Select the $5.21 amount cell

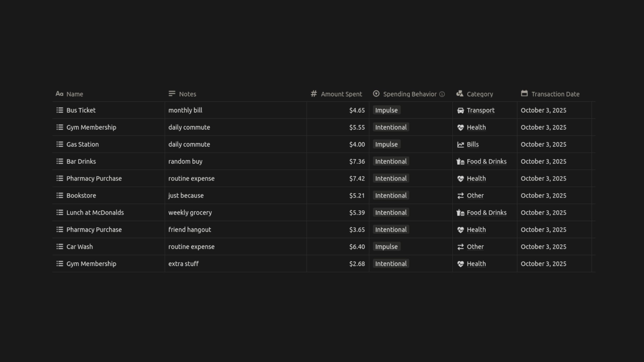tap(338, 195)
